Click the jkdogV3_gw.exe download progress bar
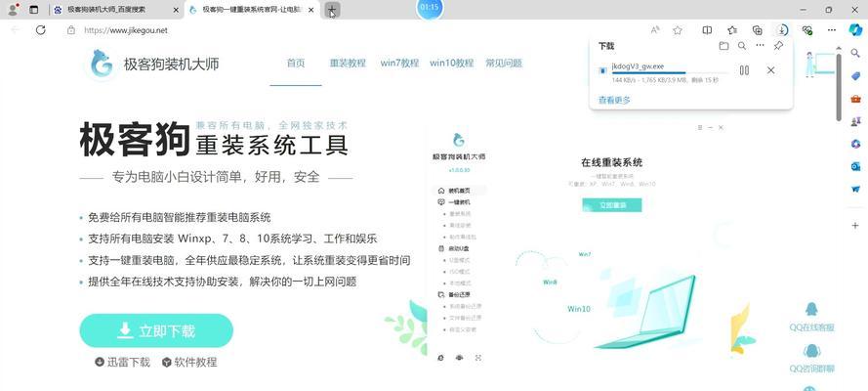 click(x=670, y=73)
